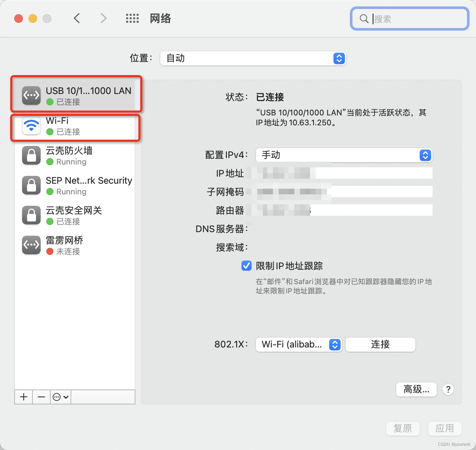The width and height of the screenshot is (476, 450).
Task: Open the 配置 IPv4 dropdown
Action: coord(344,155)
